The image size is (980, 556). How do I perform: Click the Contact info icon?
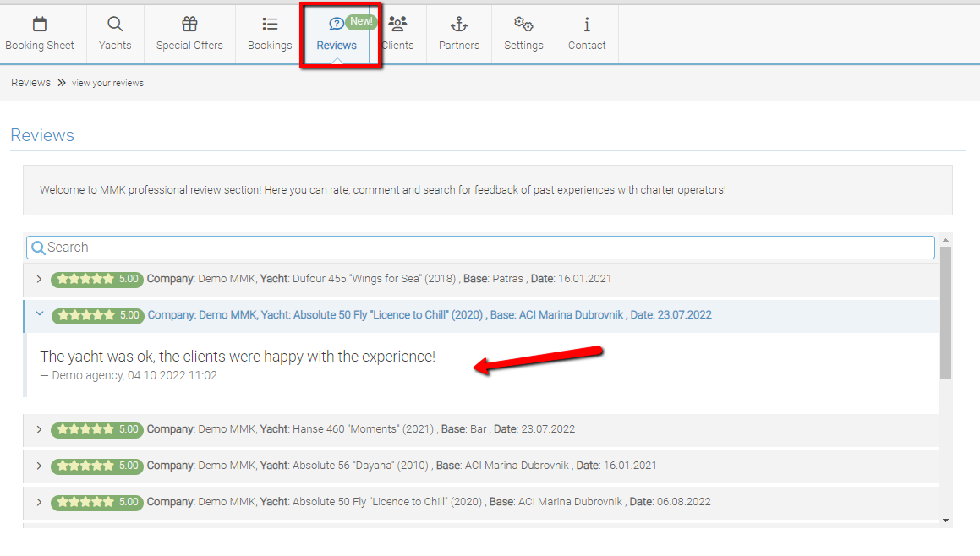click(587, 25)
